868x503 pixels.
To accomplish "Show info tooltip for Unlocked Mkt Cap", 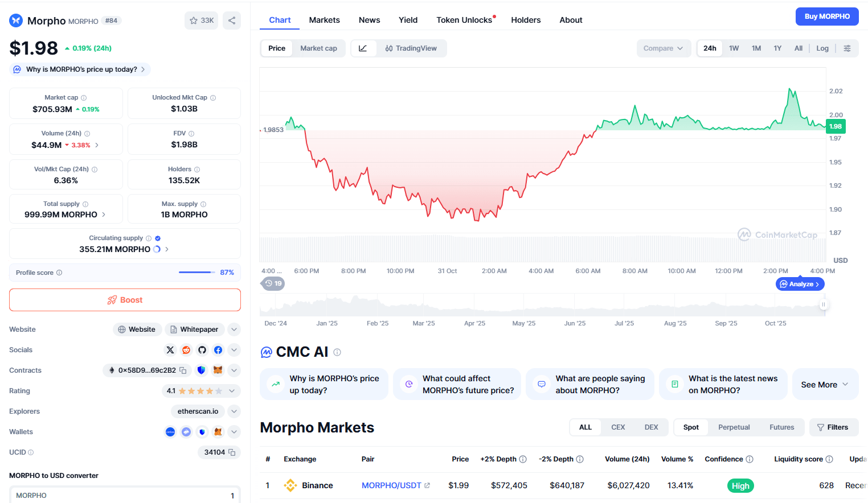I will coord(213,98).
